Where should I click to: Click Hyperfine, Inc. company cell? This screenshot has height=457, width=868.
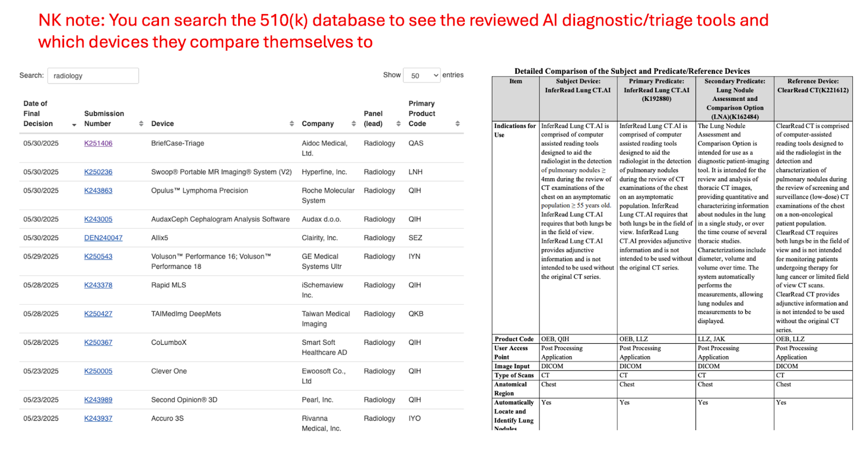(x=324, y=172)
